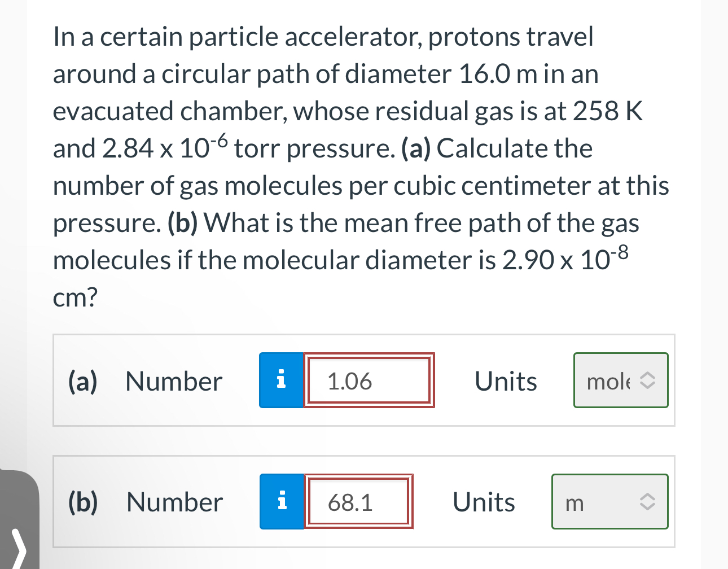Image resolution: width=728 pixels, height=569 pixels.
Task: Click the Units label next to the mole dropdown
Action: [x=505, y=380]
